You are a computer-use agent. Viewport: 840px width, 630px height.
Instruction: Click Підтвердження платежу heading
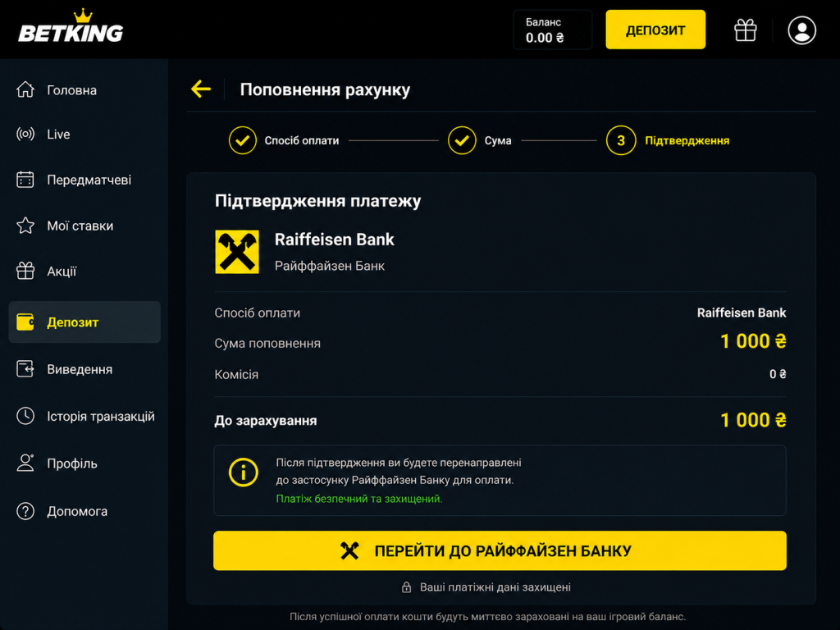tap(317, 201)
